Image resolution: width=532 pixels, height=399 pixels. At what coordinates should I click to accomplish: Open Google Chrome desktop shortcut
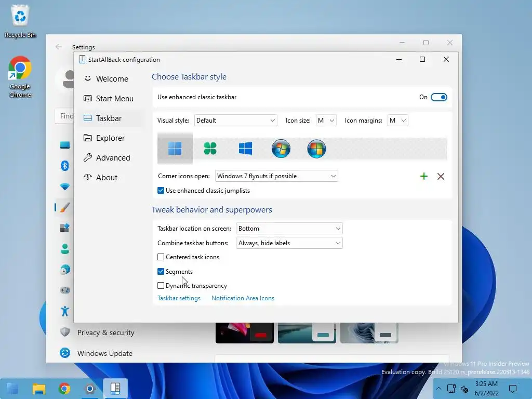point(20,77)
